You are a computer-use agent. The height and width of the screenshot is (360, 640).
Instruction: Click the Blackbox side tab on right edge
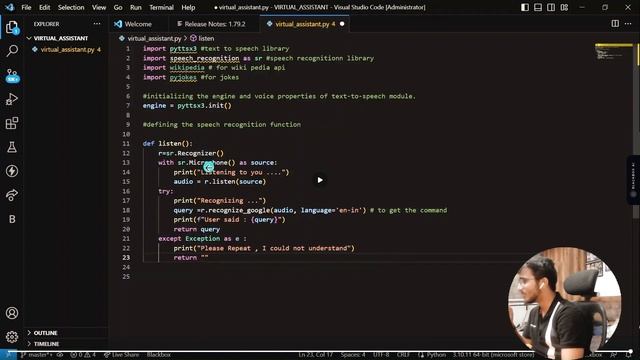pyautogui.click(x=633, y=180)
